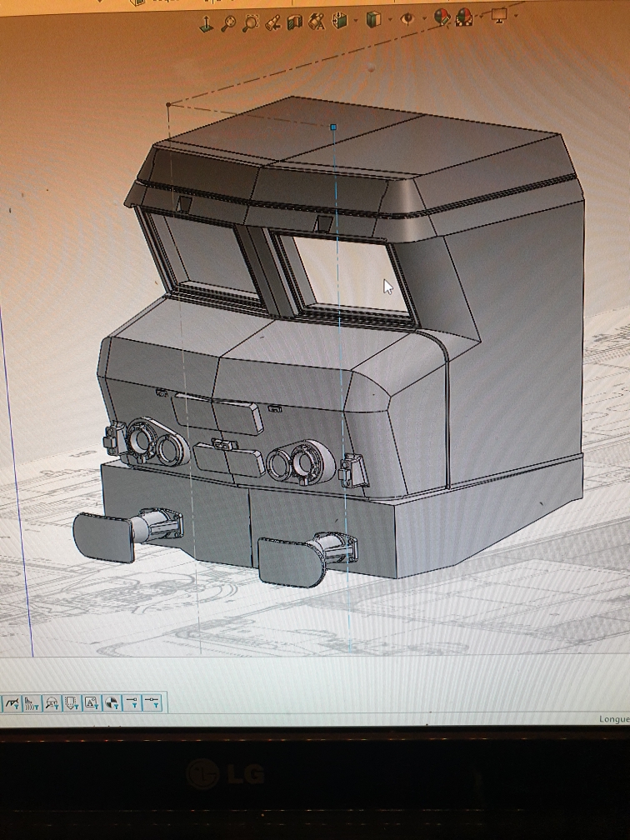
Task: Activate the Section View tool
Action: 295,22
